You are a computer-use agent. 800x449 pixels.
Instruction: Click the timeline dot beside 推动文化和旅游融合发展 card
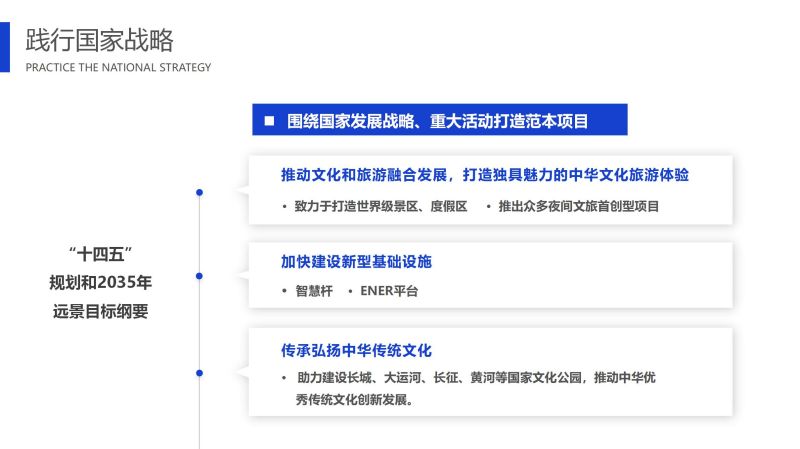tap(199, 192)
